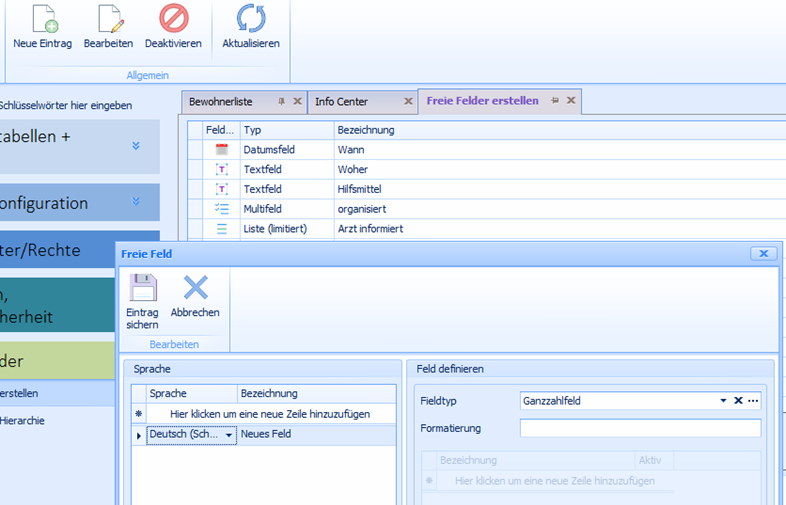
Task: Switch to the Bewohnerliste tab
Action: tap(221, 101)
